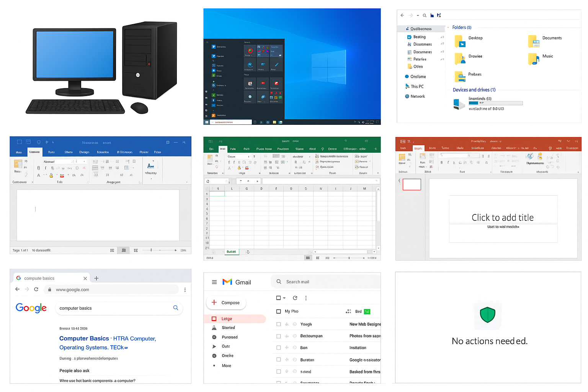Reload the page in the browser toolbar
This screenshot has width=588, height=392.
click(36, 289)
